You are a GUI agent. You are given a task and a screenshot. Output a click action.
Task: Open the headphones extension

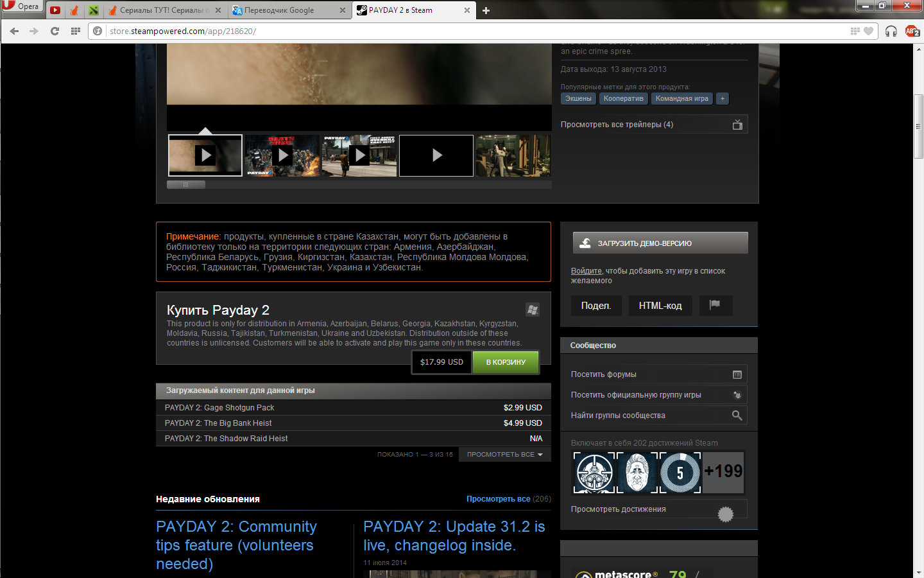coord(891,31)
